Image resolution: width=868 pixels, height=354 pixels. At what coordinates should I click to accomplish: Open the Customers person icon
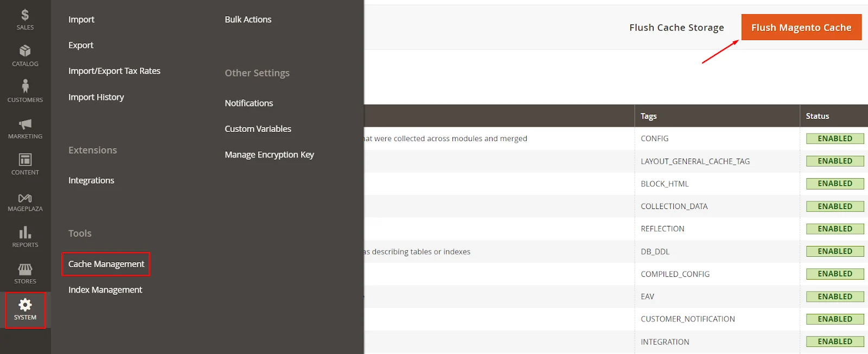tap(25, 87)
